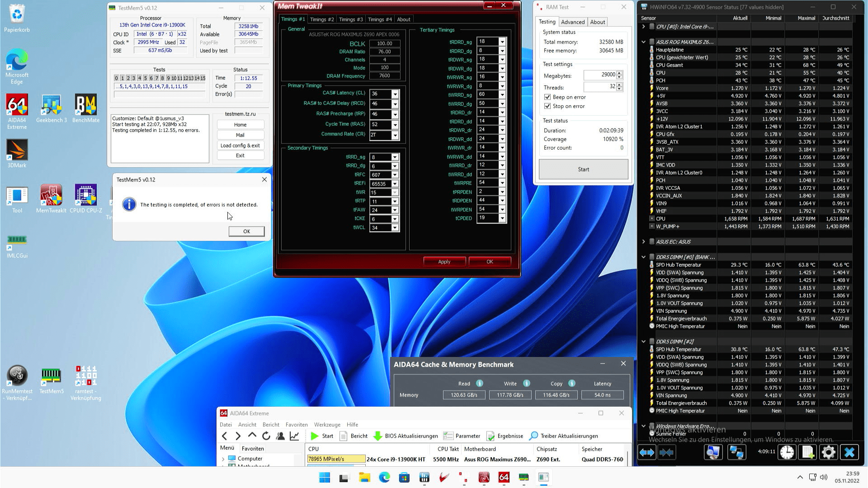The height and width of the screenshot is (488, 868).
Task: Expand ASUS EC: ASUS sensor group
Action: (643, 242)
